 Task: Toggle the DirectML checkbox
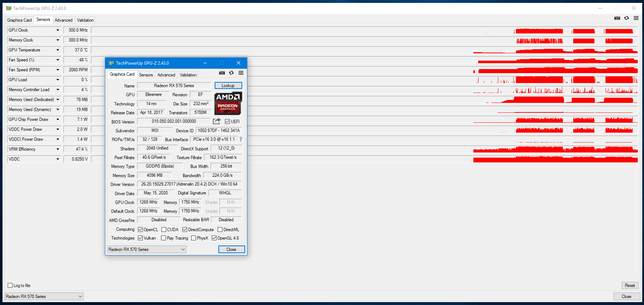[220, 230]
